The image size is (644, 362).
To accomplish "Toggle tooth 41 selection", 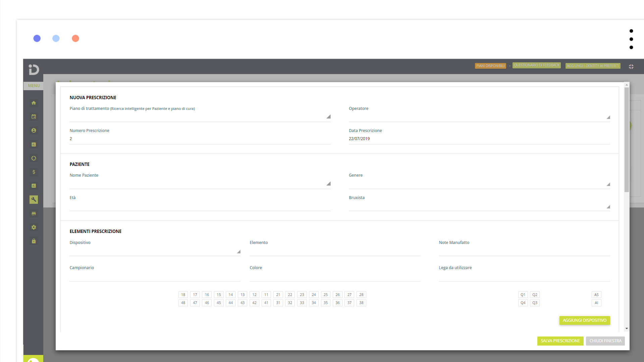I will [266, 303].
